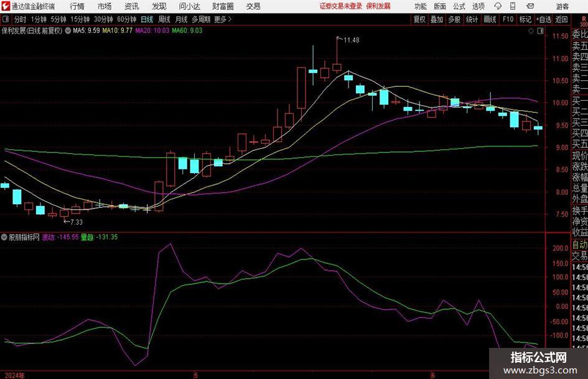Add the stock with +自选
Image resolution: width=588 pixels, height=379 pixels.
coord(544,19)
